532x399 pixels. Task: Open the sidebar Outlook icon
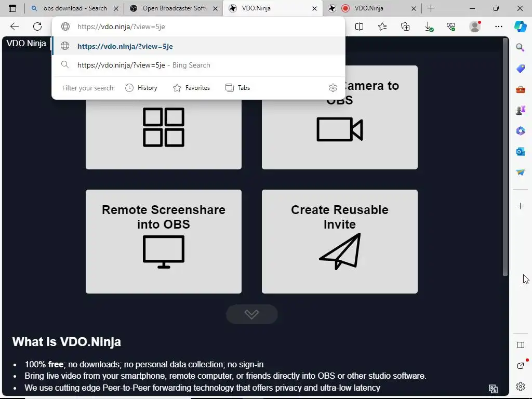(x=521, y=152)
